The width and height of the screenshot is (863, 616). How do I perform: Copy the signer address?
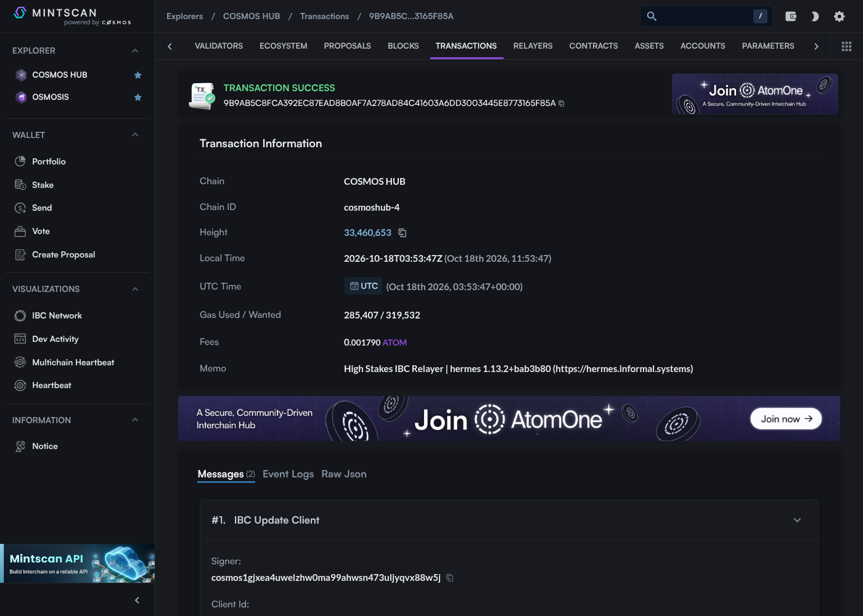click(x=450, y=578)
